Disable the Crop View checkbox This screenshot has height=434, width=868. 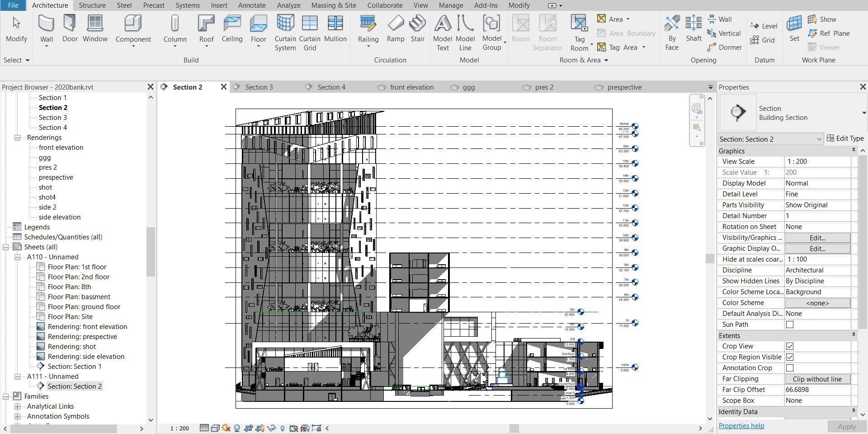pos(789,346)
